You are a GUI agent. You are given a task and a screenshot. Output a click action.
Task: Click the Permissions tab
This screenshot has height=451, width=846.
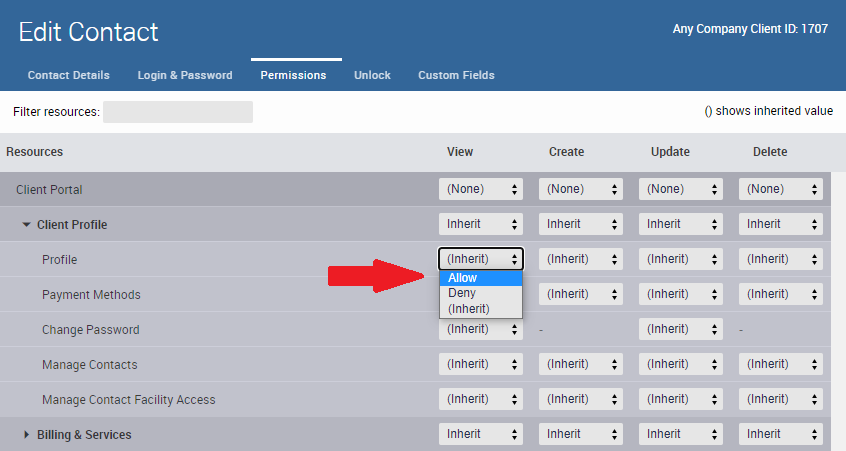coord(293,75)
